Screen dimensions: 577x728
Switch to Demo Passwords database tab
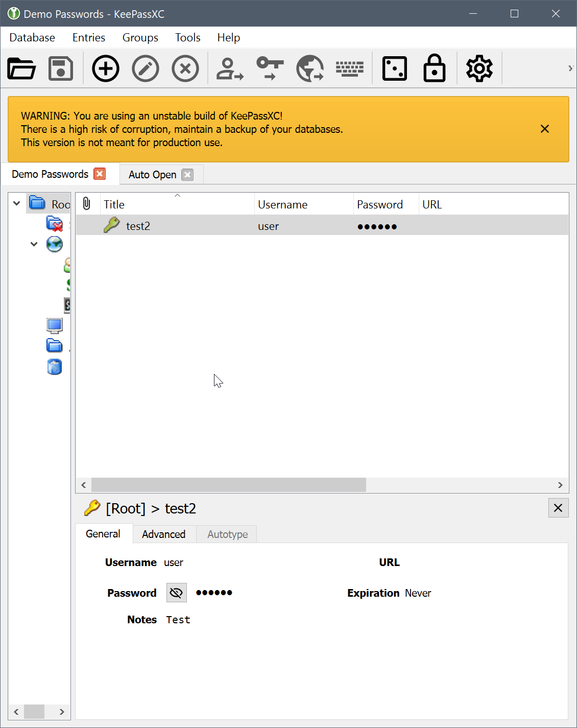(x=50, y=174)
